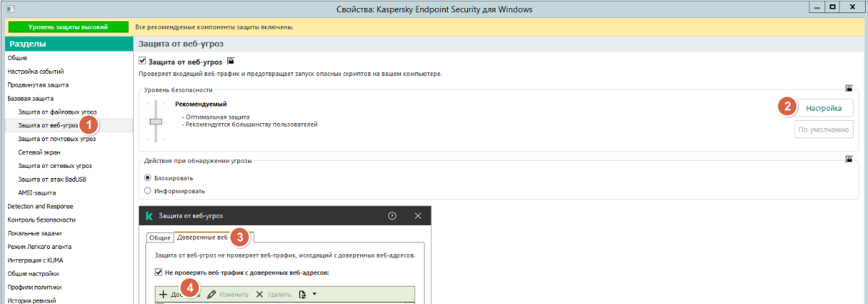The width and height of the screenshot is (868, 304).
Task: Open Контроль безопасности section
Action: click(x=41, y=219)
